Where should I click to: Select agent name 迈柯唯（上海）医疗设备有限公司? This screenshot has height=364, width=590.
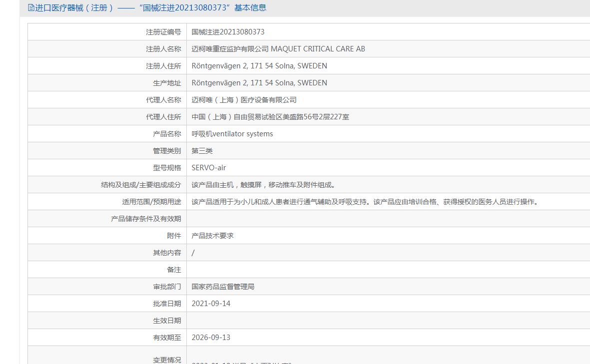point(244,100)
